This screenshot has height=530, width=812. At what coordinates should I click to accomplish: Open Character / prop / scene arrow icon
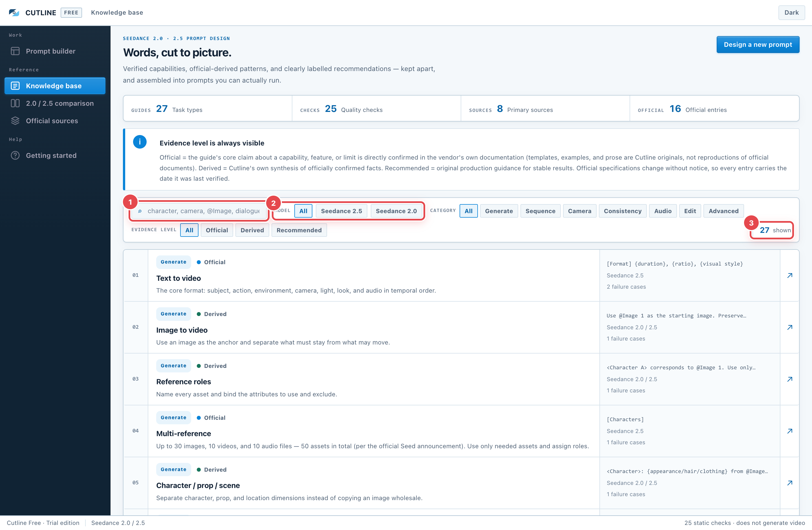click(x=789, y=483)
